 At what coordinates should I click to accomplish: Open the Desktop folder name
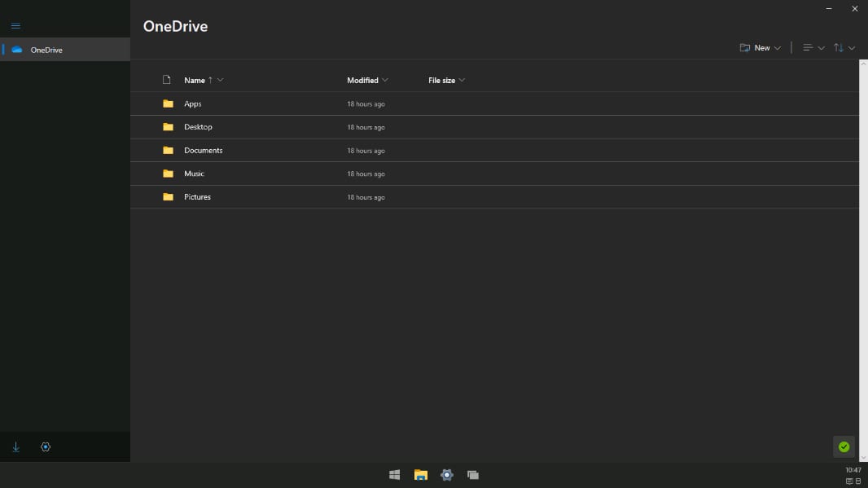tap(198, 127)
